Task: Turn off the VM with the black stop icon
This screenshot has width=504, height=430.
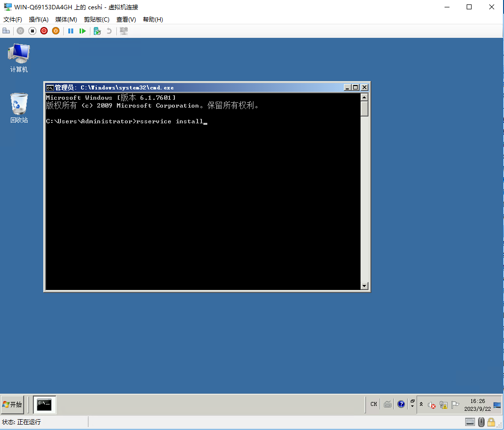Action: tap(32, 31)
